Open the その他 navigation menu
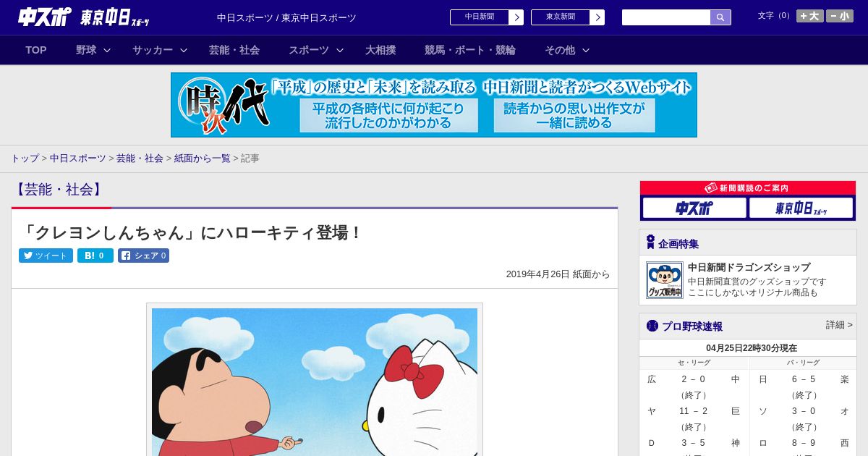The height and width of the screenshot is (456, 868). (x=560, y=50)
